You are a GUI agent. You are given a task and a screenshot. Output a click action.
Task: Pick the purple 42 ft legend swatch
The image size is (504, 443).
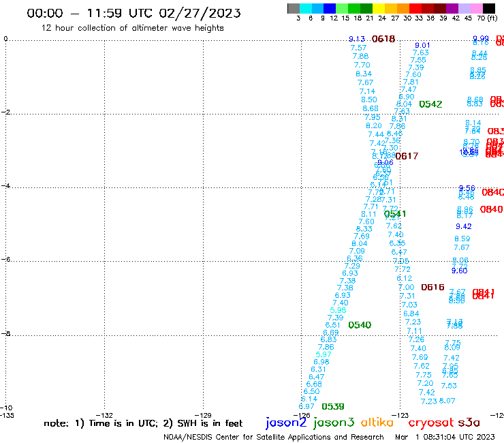[x=452, y=8]
